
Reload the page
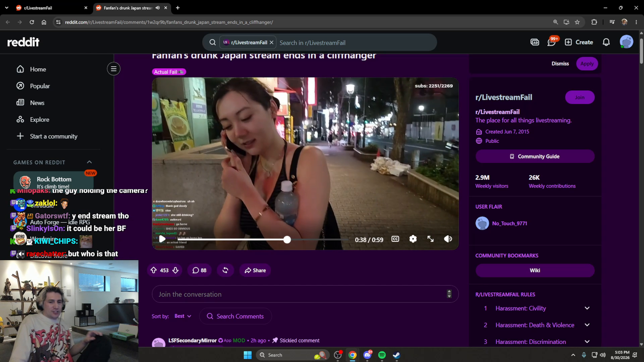pyautogui.click(x=32, y=22)
